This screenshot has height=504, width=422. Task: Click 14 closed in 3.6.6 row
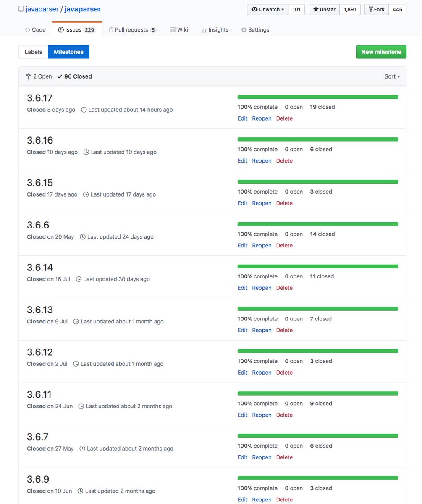pyautogui.click(x=322, y=234)
